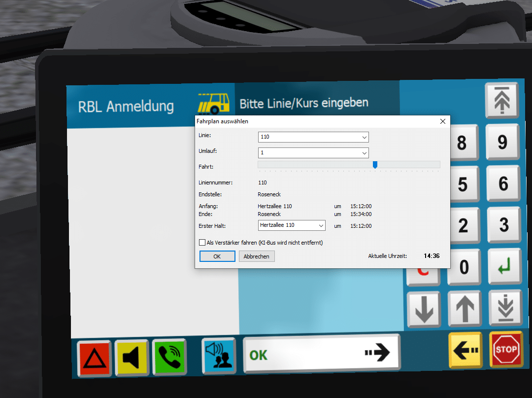532x398 pixels.
Task: Click the Fahrt slider handle
Action: click(375, 165)
